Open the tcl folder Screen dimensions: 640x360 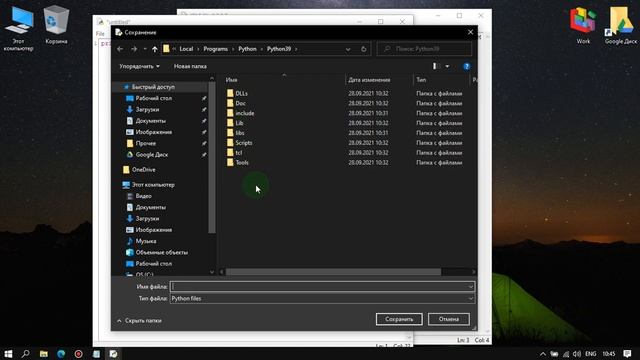pyautogui.click(x=239, y=153)
